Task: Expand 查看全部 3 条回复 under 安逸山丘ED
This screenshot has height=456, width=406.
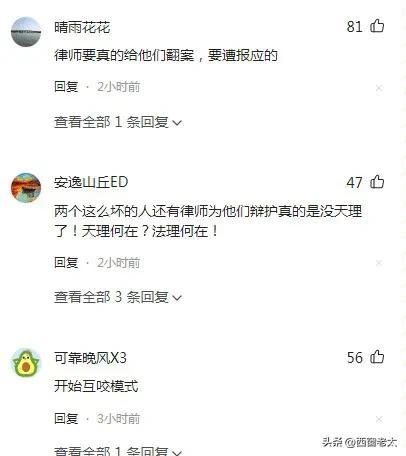Action: 118,297
